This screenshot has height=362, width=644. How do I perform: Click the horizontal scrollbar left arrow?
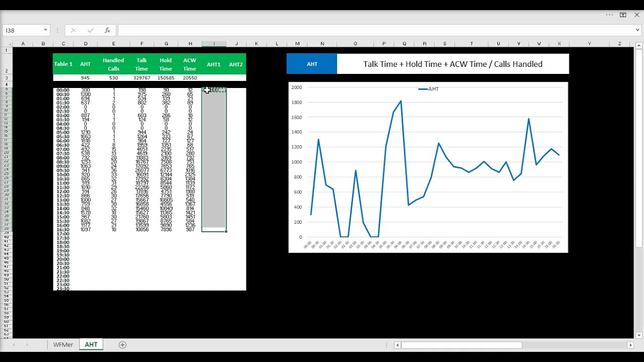[397, 345]
